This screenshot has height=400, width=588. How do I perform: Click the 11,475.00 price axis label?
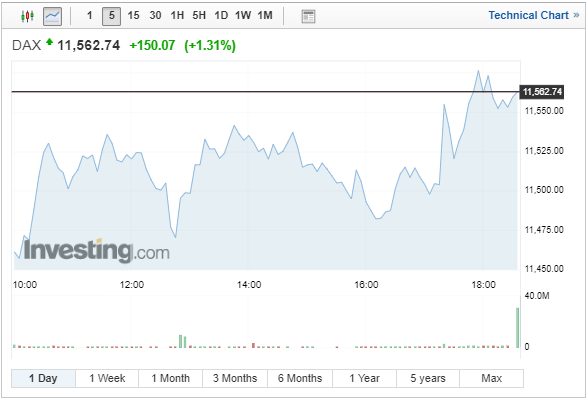point(544,229)
